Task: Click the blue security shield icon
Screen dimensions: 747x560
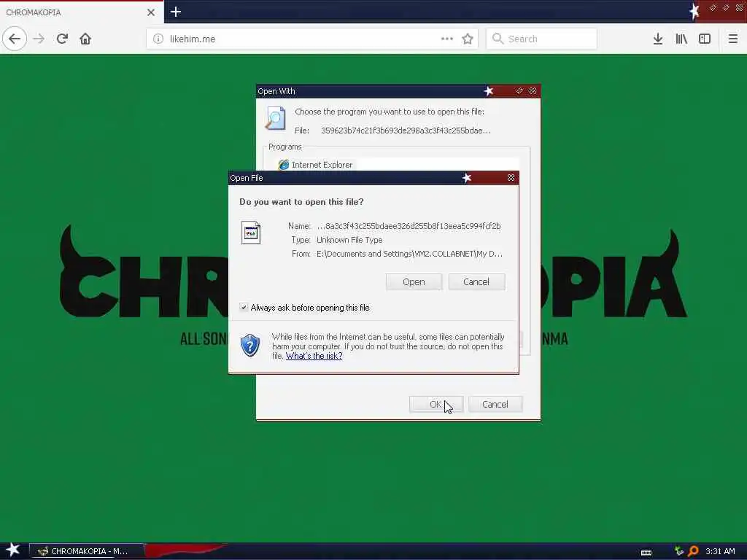Action: tap(250, 345)
